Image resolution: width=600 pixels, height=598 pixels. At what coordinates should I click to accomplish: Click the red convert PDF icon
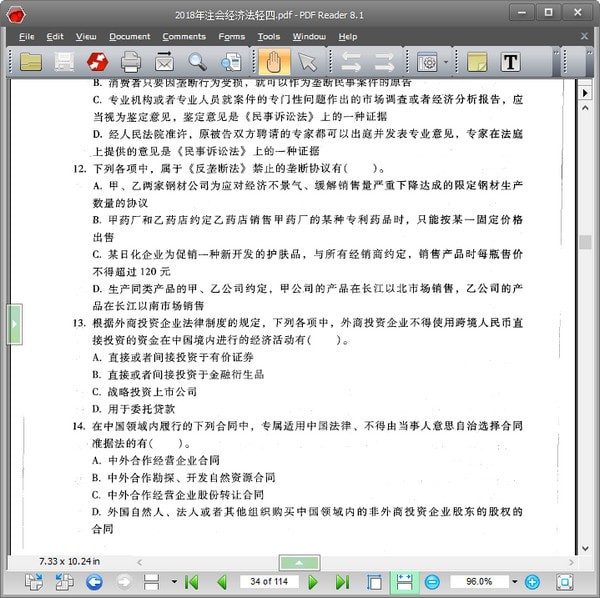pos(97,62)
